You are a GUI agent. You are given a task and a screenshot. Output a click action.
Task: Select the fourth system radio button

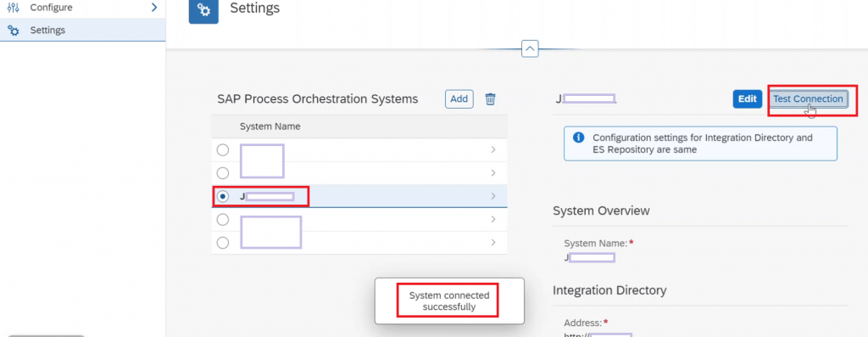click(x=223, y=220)
